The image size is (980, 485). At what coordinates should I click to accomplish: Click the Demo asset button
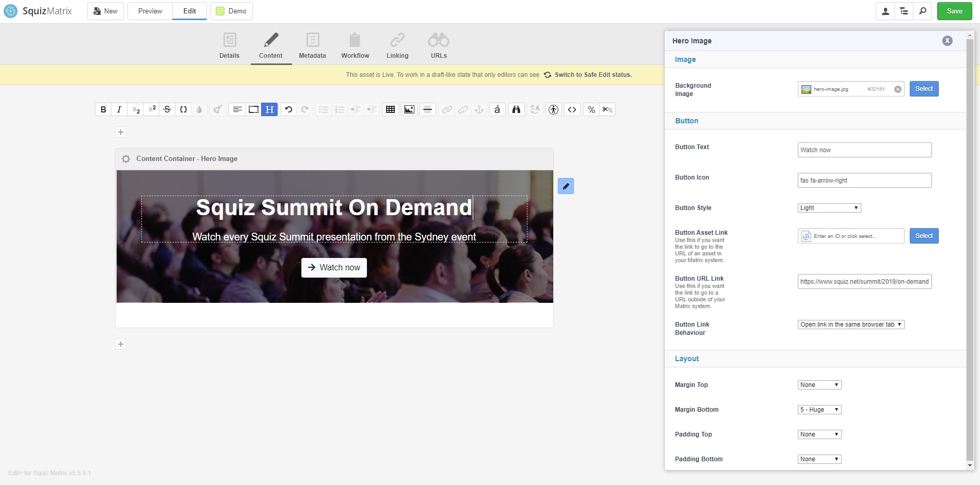tap(231, 11)
